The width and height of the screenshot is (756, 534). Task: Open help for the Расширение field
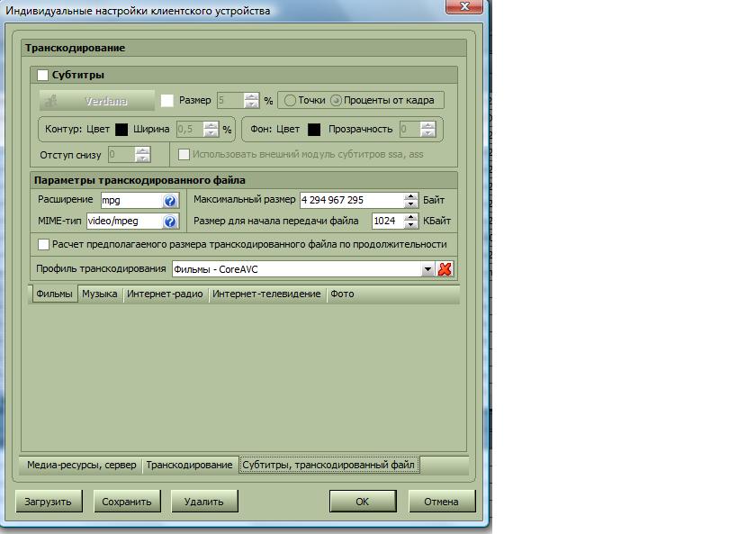click(x=170, y=201)
